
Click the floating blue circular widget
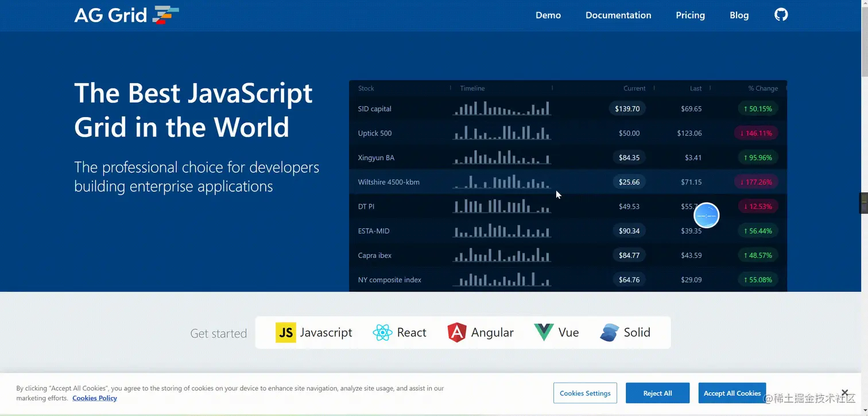pos(706,215)
